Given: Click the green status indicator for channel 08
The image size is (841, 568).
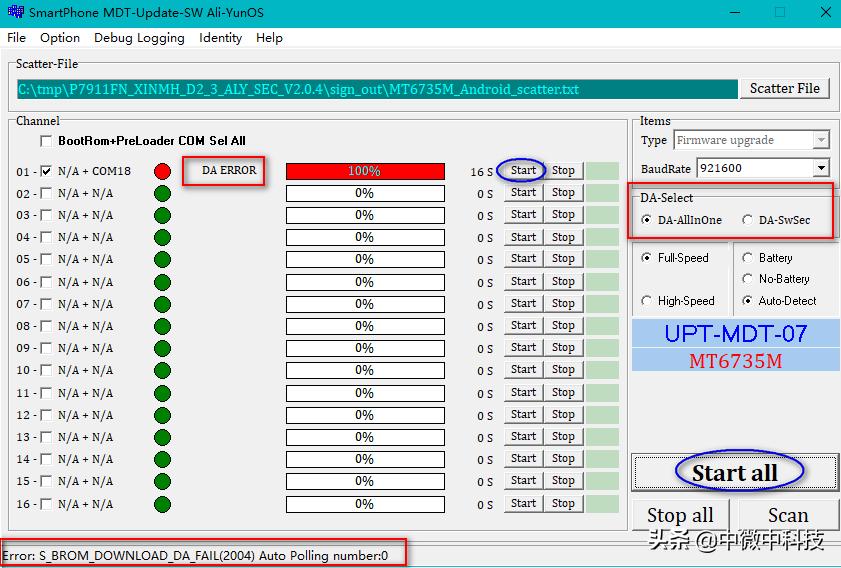Looking at the screenshot, I should point(162,327).
